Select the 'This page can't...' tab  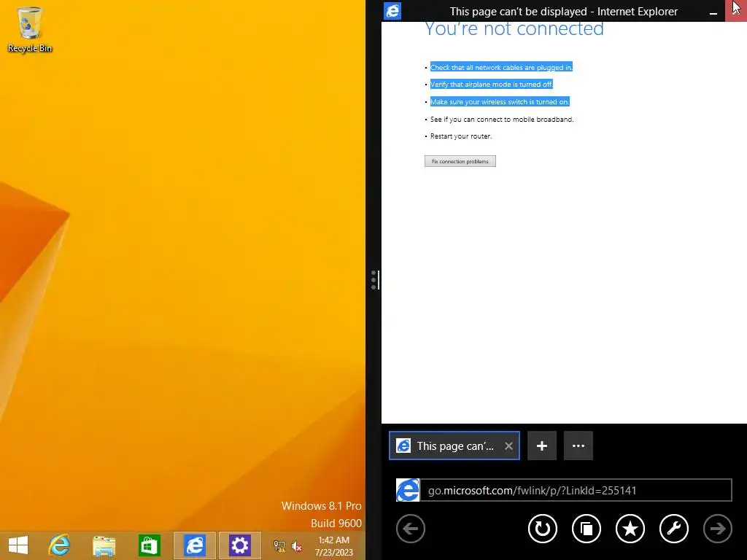tap(454, 446)
